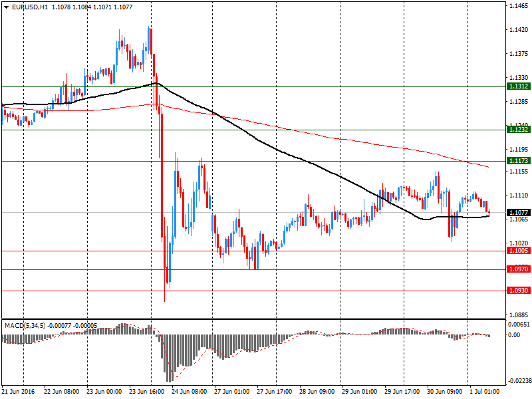Click the 1.1065 price axis value

[519, 219]
